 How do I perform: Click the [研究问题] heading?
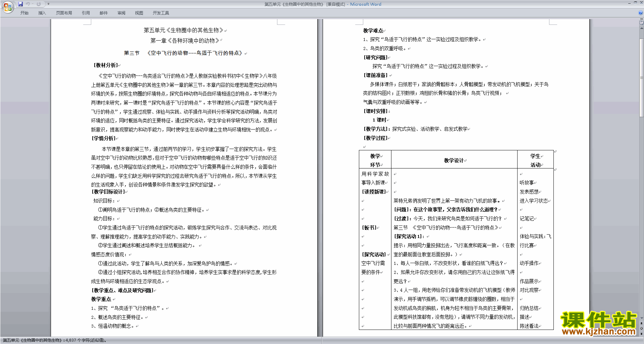pyautogui.click(x=375, y=57)
